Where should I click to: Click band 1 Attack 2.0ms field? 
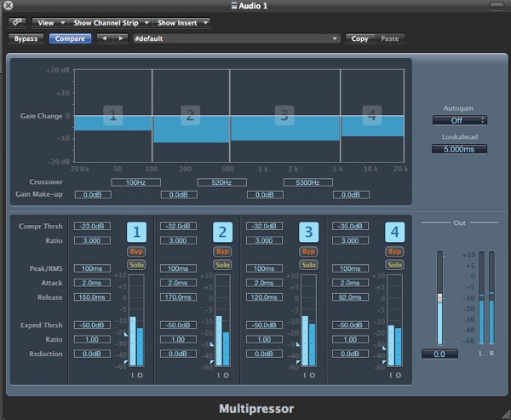[x=92, y=283]
